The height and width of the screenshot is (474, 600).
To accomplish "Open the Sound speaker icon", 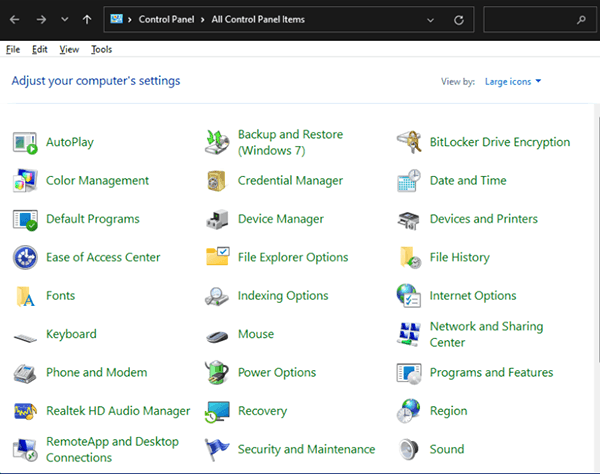I will (x=408, y=449).
